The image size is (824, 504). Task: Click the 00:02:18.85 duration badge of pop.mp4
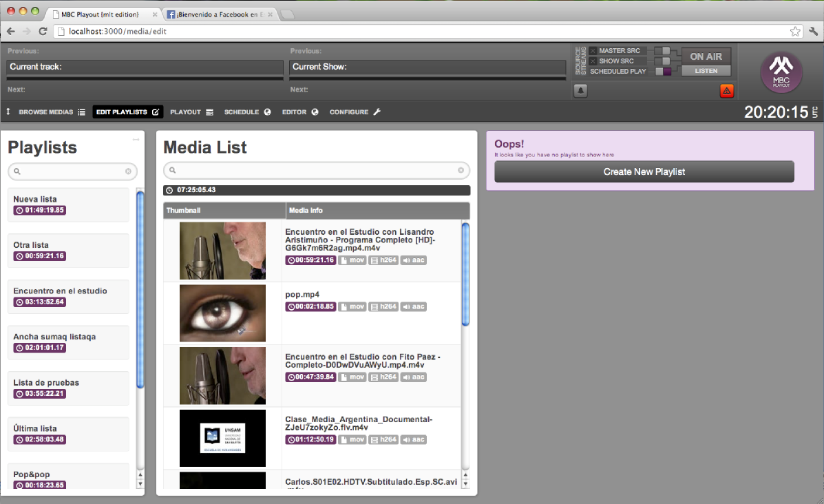coord(310,306)
